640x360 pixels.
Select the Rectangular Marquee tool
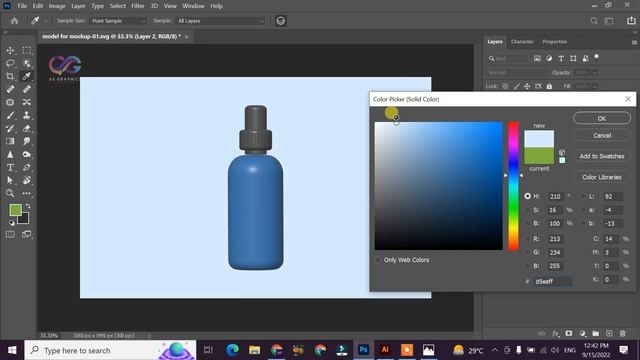tap(27, 50)
